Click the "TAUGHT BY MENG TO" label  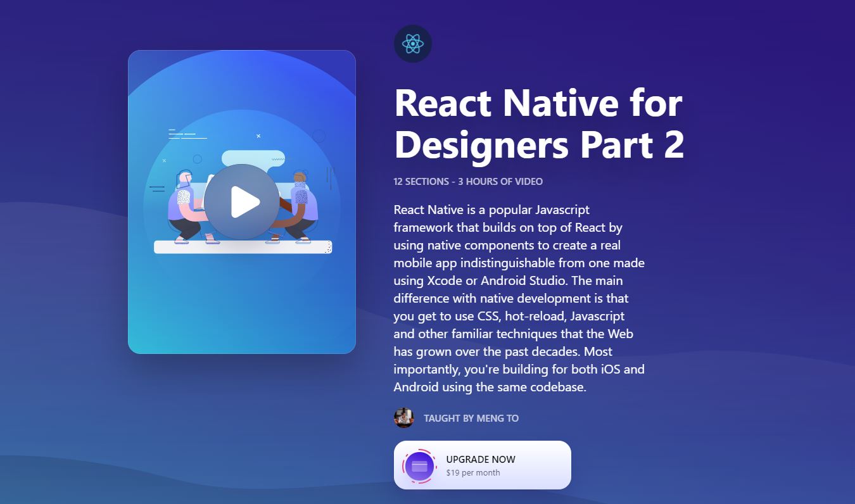coord(471,419)
